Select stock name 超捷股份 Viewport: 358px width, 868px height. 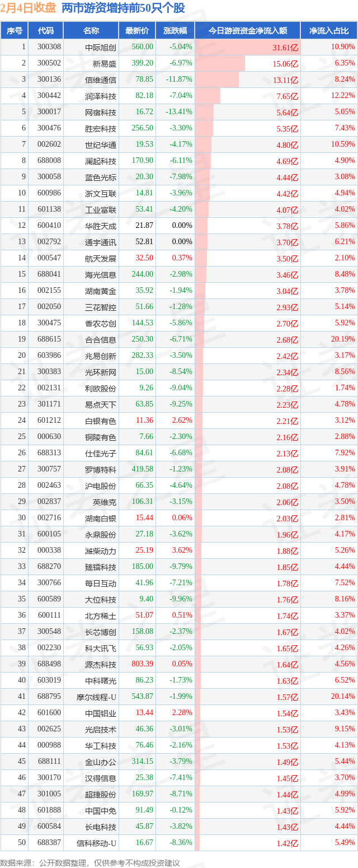pos(101,794)
